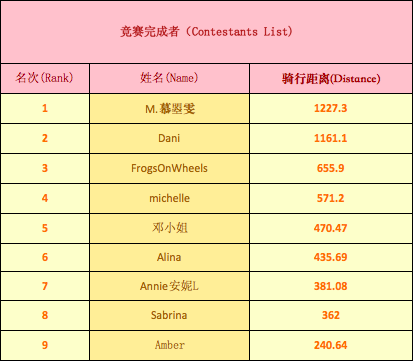
Task: Select the distance value 655.9
Action: 331,168
